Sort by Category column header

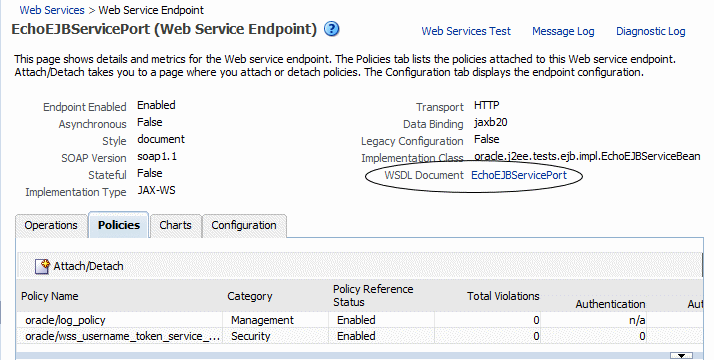250,297
